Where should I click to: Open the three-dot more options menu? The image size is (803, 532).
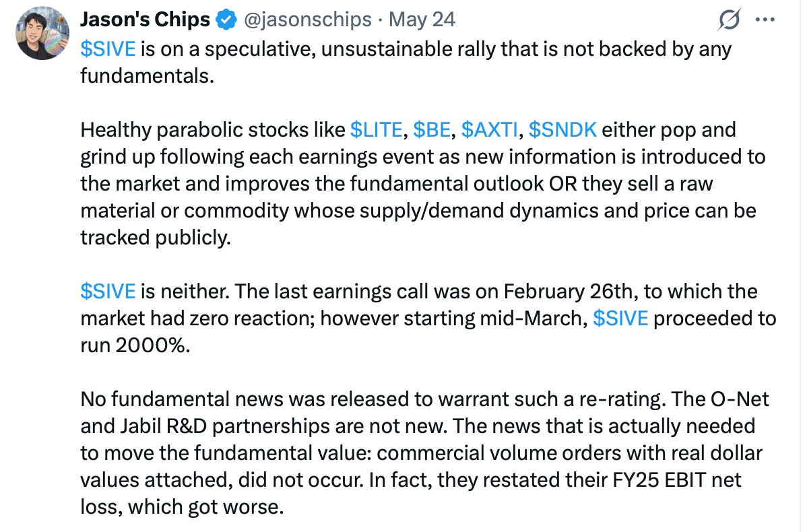pos(765,20)
